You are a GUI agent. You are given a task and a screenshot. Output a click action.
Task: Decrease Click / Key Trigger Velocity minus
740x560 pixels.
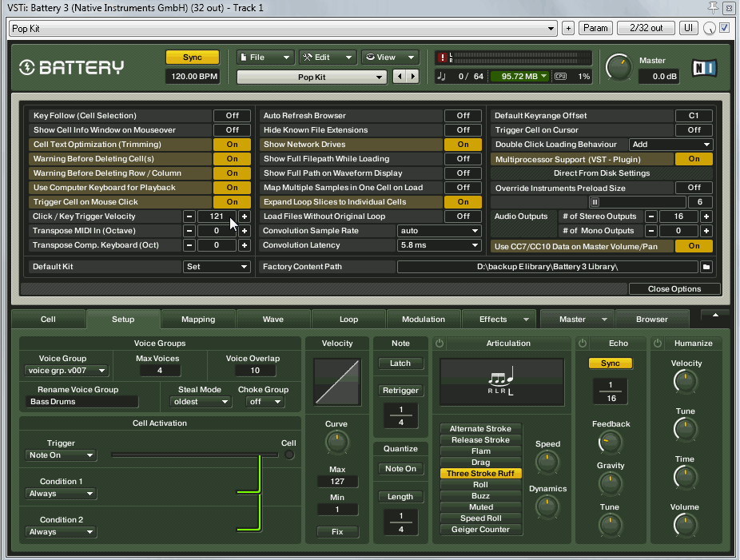189,216
